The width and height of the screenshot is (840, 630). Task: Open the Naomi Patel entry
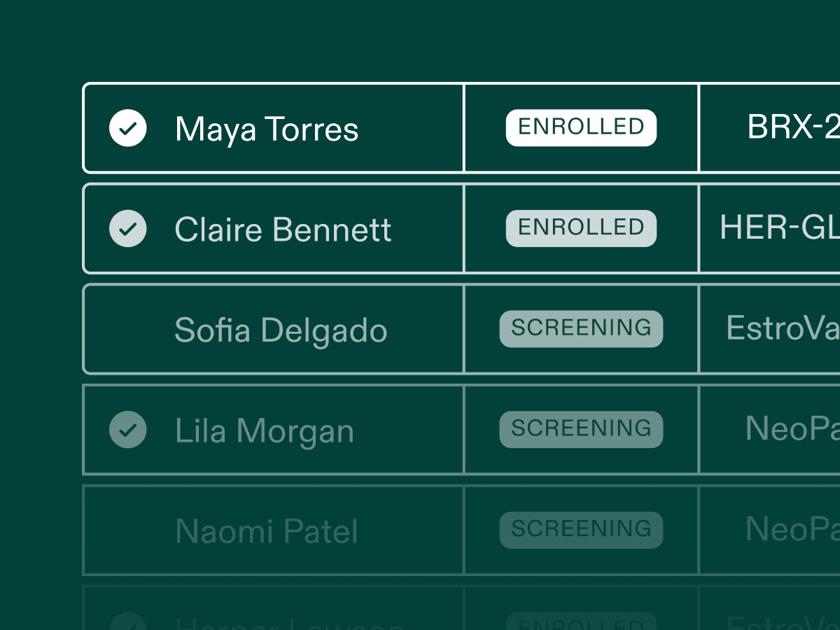[266, 531]
